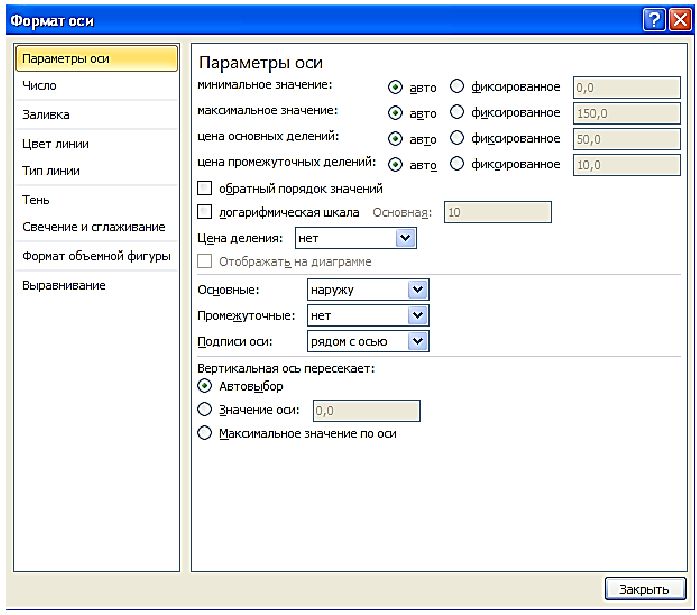Open the Заливка section
697x615 pixels.
pos(96,115)
